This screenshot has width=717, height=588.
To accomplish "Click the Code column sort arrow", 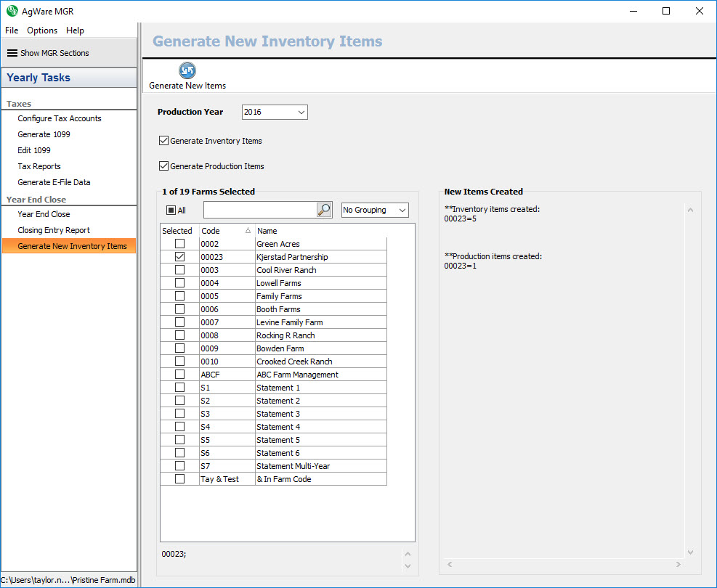I will [248, 231].
